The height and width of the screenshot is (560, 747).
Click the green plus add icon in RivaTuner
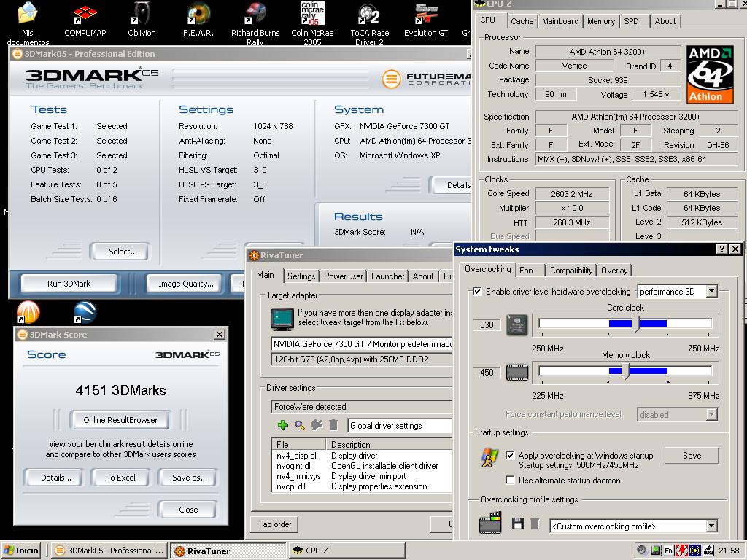283,425
